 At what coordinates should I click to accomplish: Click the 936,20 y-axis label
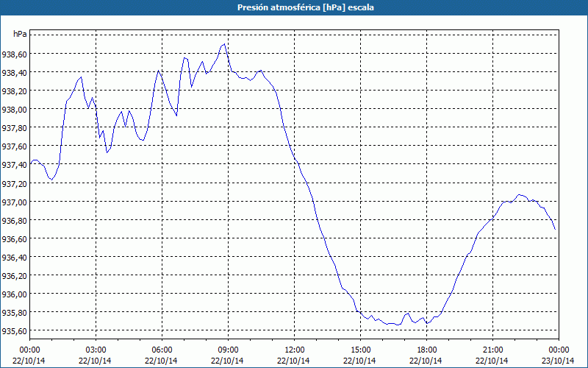14,276
